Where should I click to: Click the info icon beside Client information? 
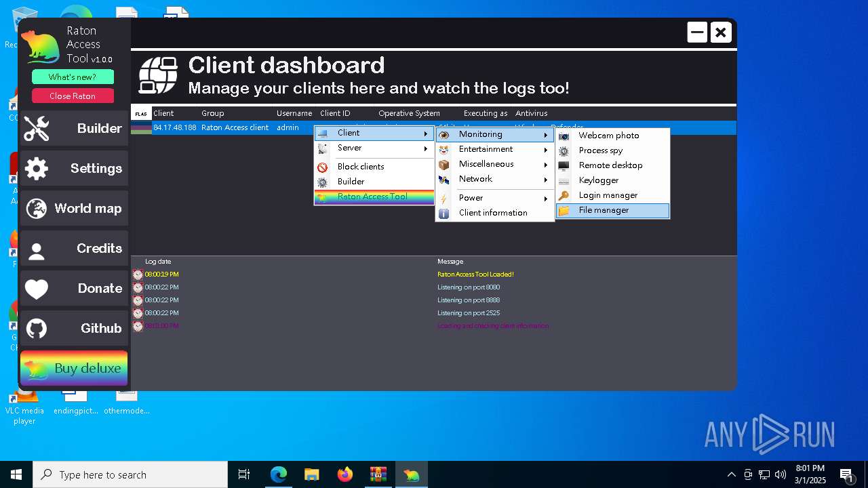point(443,213)
